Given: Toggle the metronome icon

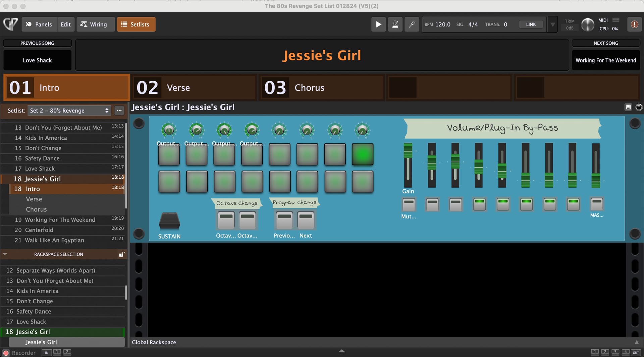Looking at the screenshot, I should click(x=395, y=24).
